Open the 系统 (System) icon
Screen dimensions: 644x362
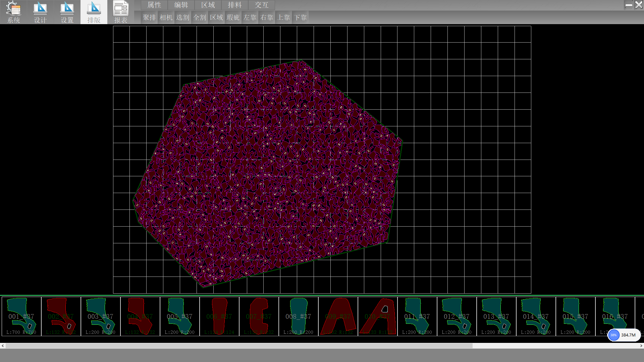(13, 12)
